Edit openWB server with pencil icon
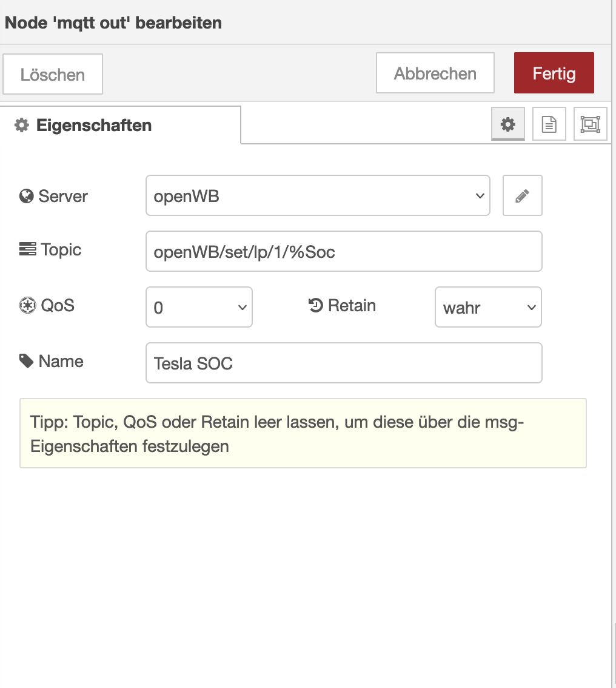 pos(522,196)
